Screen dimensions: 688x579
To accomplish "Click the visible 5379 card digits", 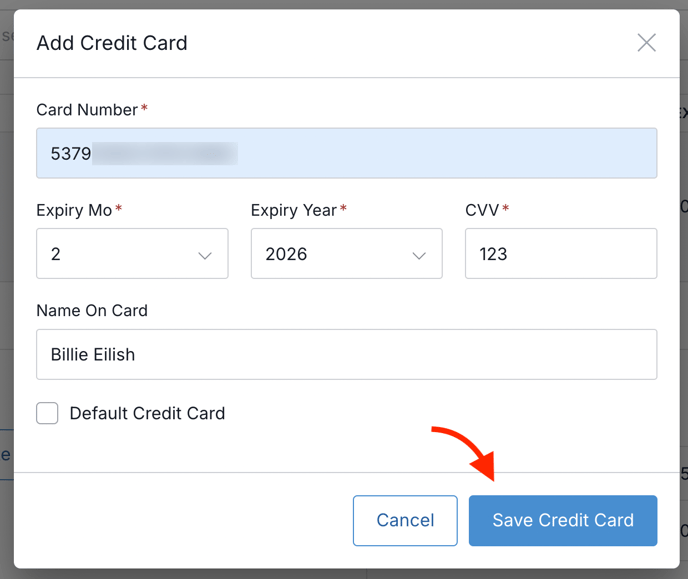I will point(71,154).
